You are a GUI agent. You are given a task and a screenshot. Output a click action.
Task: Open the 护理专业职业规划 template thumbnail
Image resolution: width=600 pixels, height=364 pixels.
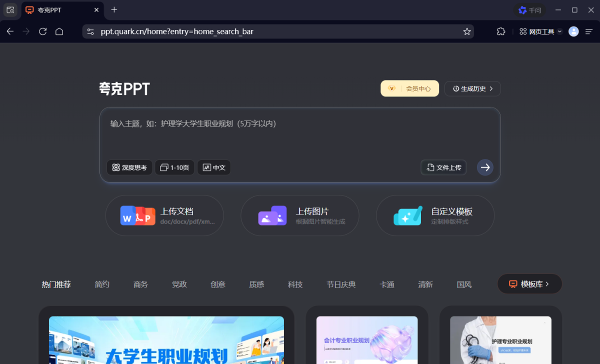[500, 340]
